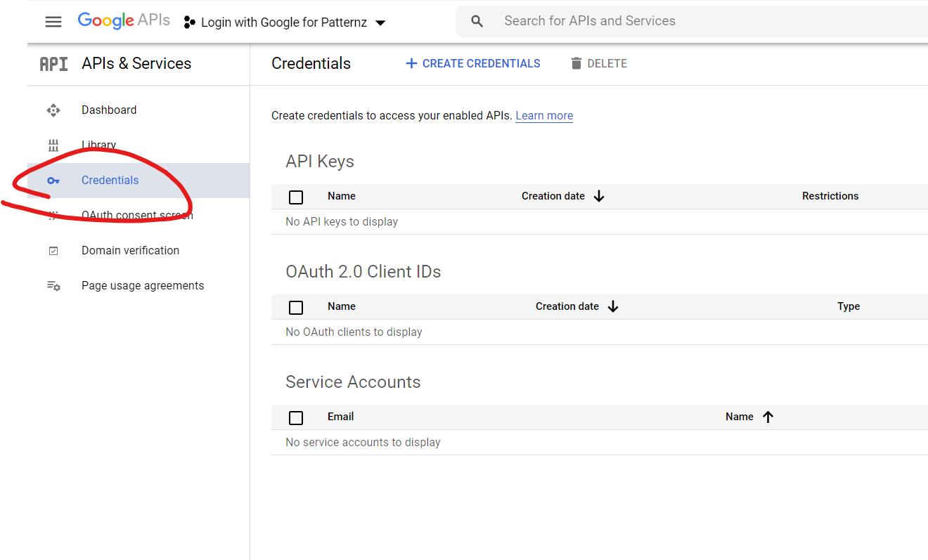
Task: Check the Service Accounts select-all checkbox
Action: [x=296, y=417]
